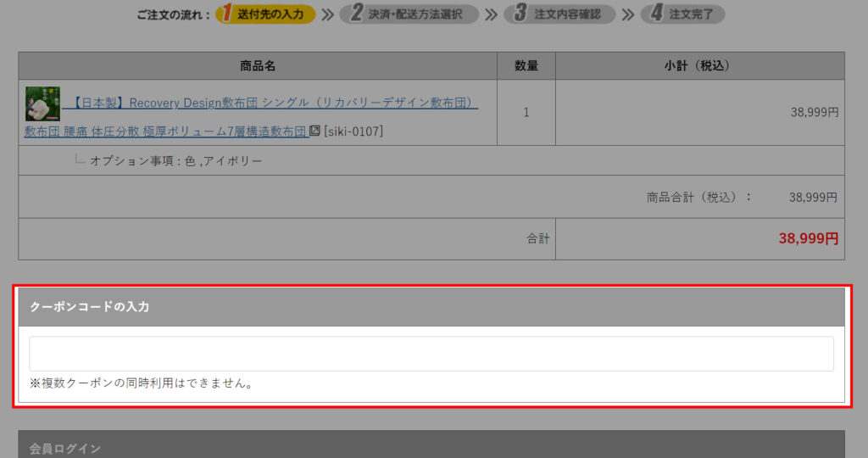Click the 複数クーポン同時利用 notice text
Image resolution: width=868 pixels, height=458 pixels.
coord(142,383)
